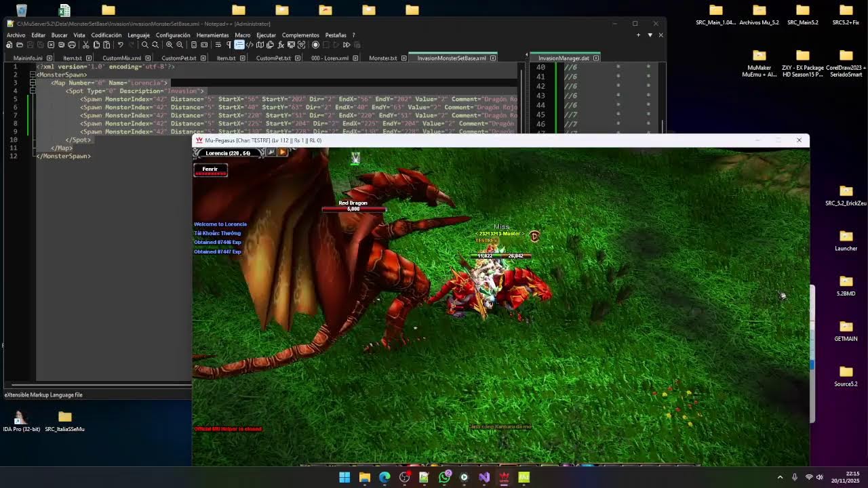Close the InvasionMonsterSetBase.xml tab

pyautogui.click(x=493, y=58)
